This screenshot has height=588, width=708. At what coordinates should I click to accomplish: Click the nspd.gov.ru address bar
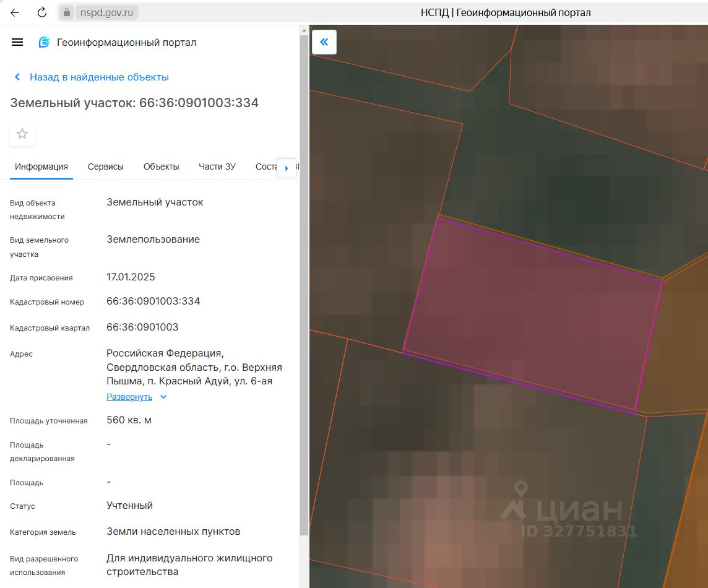[106, 12]
